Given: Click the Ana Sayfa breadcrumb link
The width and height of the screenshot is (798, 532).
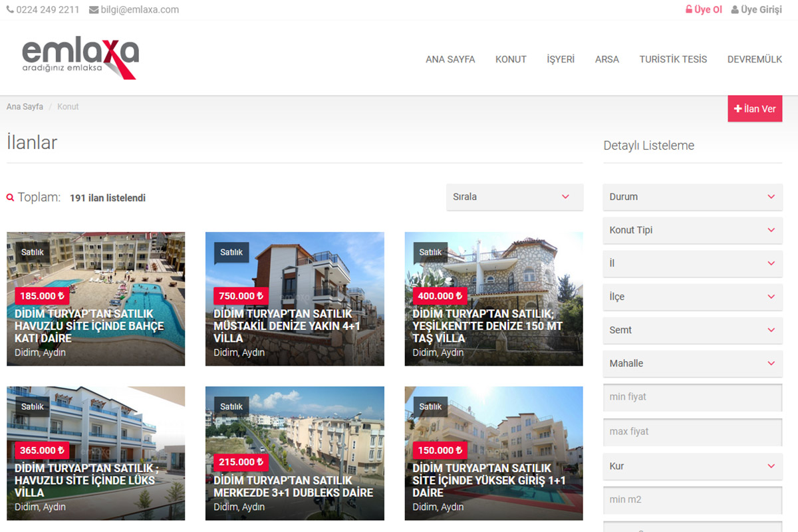Looking at the screenshot, I should (x=25, y=106).
